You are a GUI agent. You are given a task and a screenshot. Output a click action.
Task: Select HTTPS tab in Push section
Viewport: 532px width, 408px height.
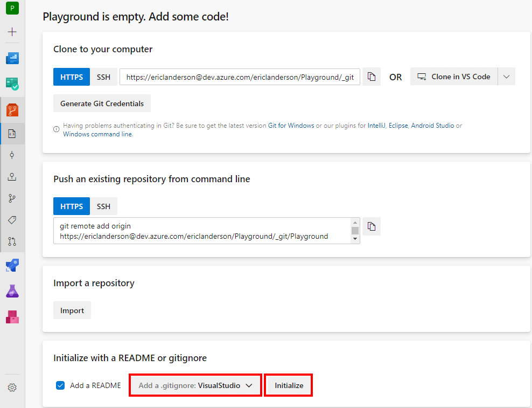72,206
